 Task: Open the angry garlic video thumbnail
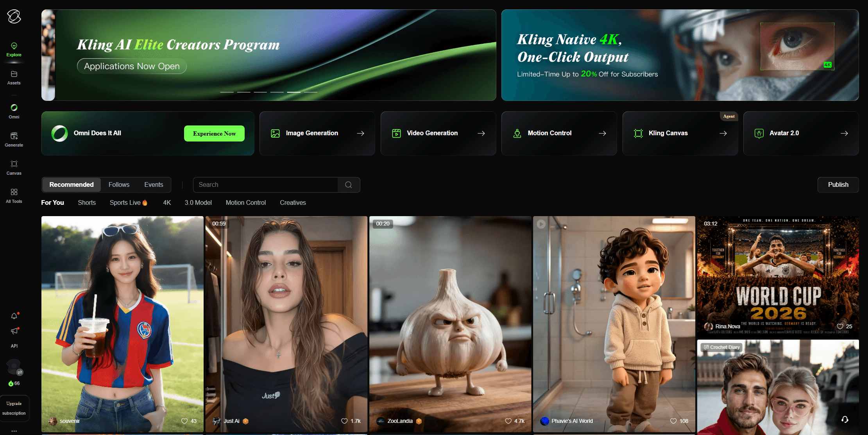(x=450, y=324)
